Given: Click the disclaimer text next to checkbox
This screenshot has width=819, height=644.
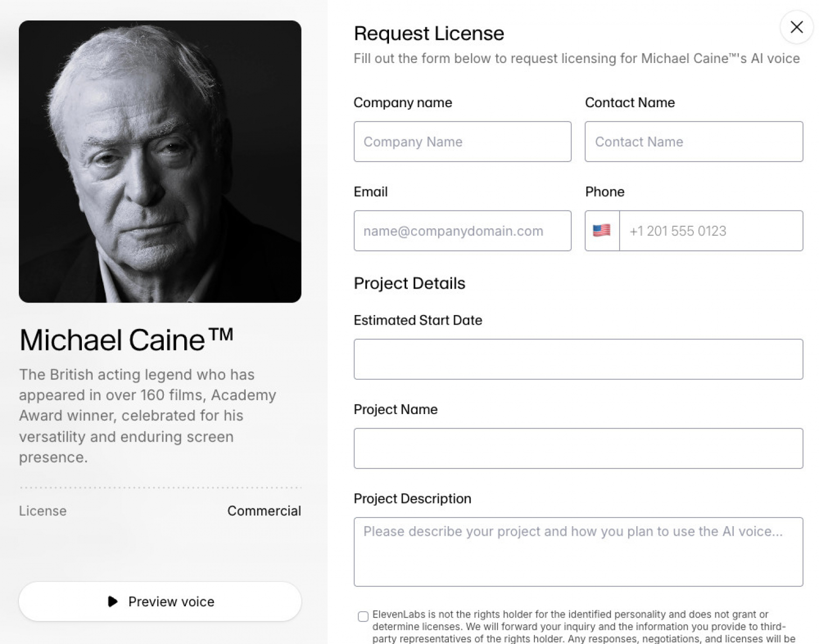Looking at the screenshot, I should click(579, 627).
